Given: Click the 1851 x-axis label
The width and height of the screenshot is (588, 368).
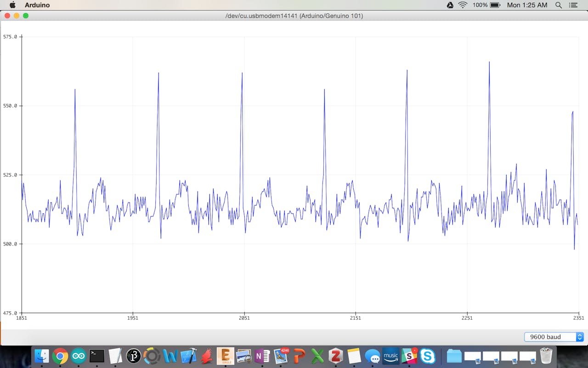Looking at the screenshot, I should [22, 318].
